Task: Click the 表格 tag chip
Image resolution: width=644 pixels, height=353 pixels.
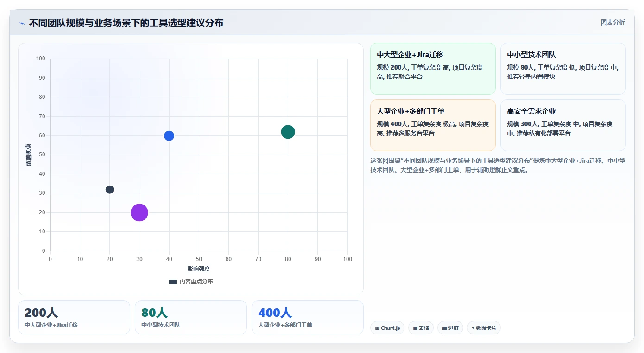Action: click(x=421, y=328)
